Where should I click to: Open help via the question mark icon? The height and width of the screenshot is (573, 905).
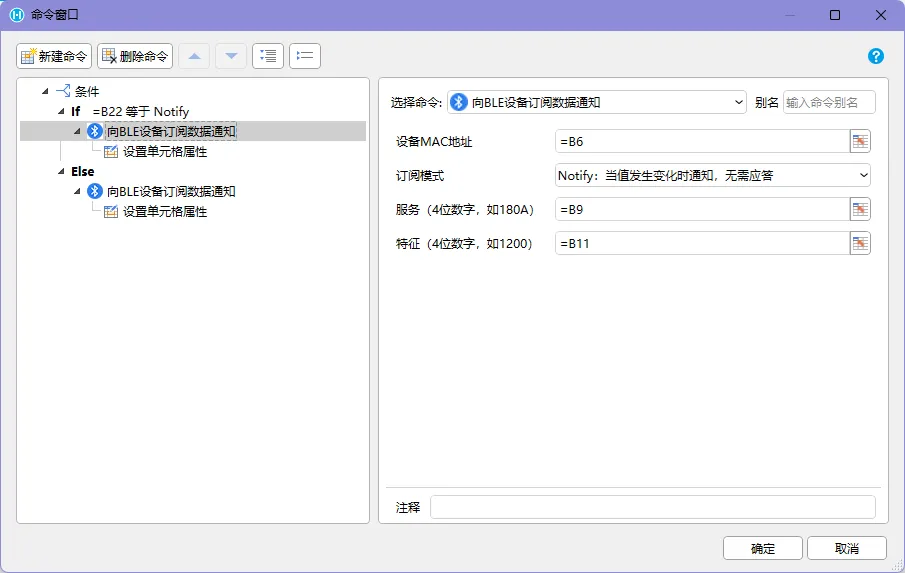coord(876,56)
